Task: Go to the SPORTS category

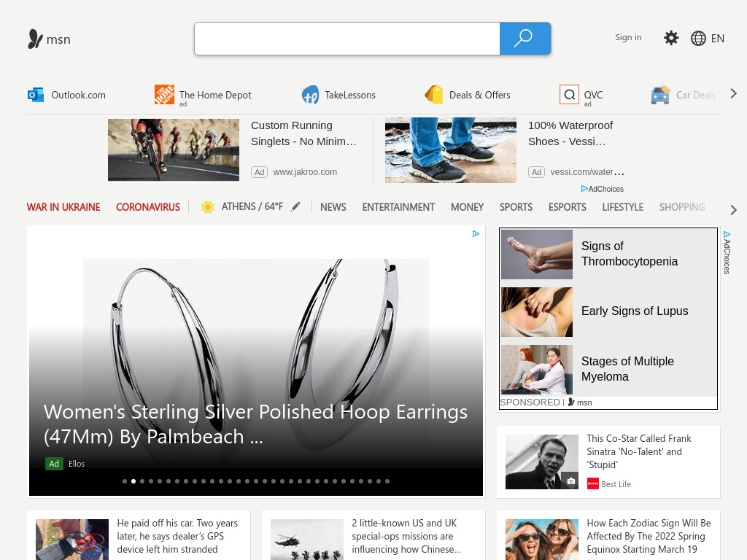Action: pyautogui.click(x=516, y=207)
